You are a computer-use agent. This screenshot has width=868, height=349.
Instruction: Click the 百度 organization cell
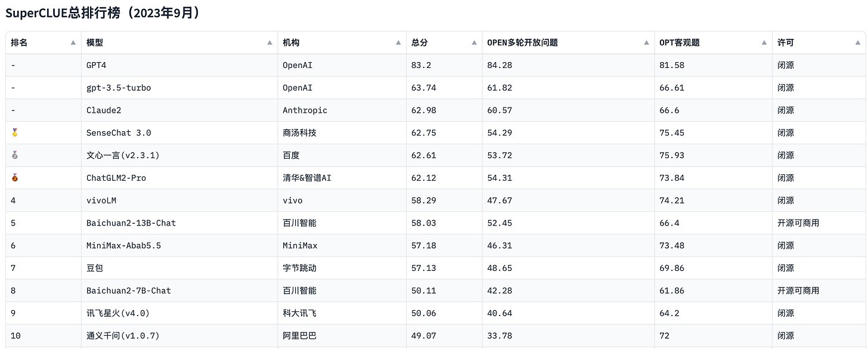(x=342, y=155)
